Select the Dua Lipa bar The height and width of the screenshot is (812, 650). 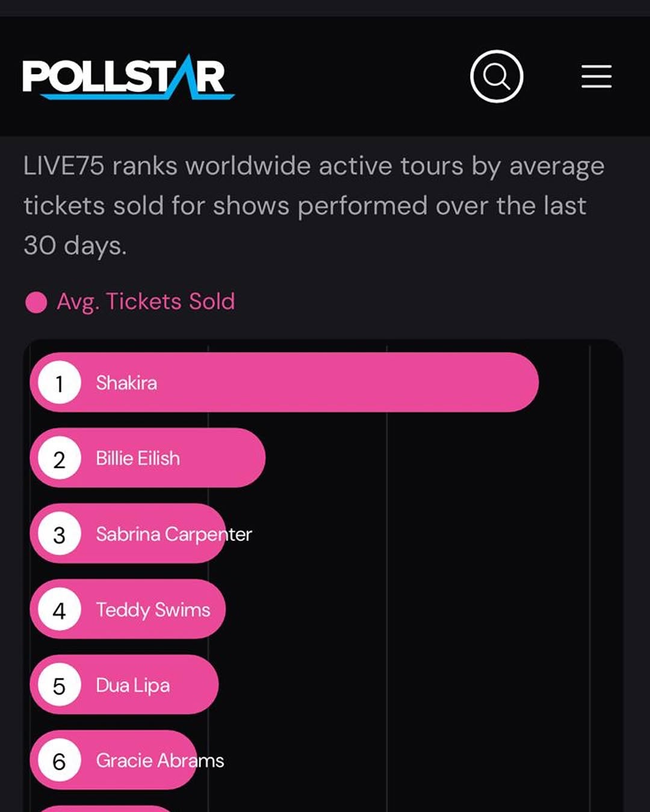(x=124, y=685)
